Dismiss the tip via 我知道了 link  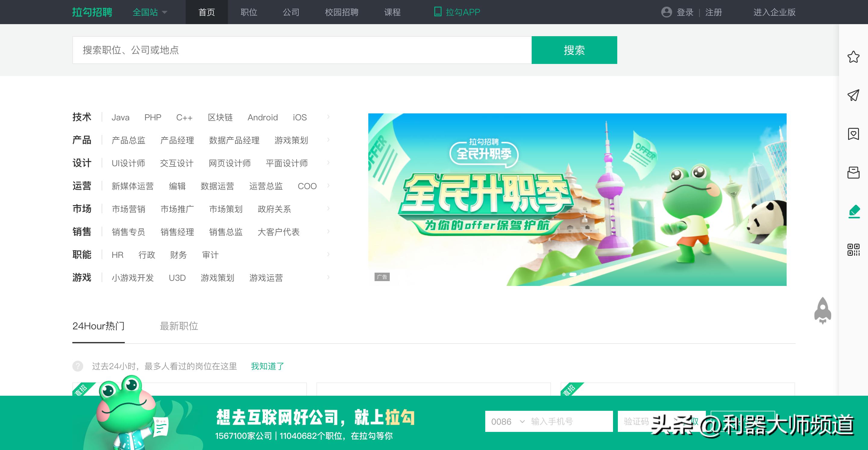pyautogui.click(x=266, y=366)
